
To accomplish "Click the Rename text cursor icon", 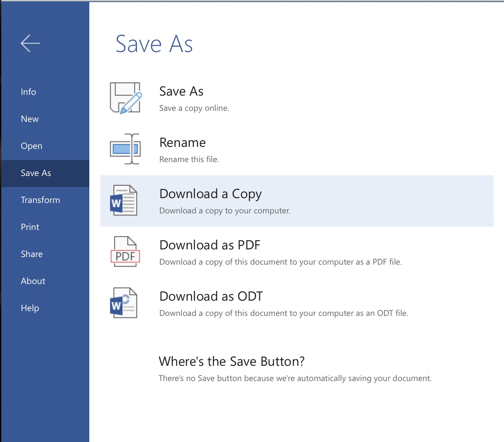I will [x=125, y=149].
